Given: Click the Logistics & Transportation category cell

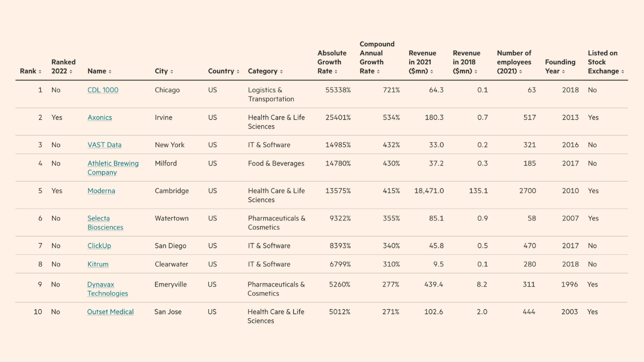Looking at the screenshot, I should tap(271, 95).
